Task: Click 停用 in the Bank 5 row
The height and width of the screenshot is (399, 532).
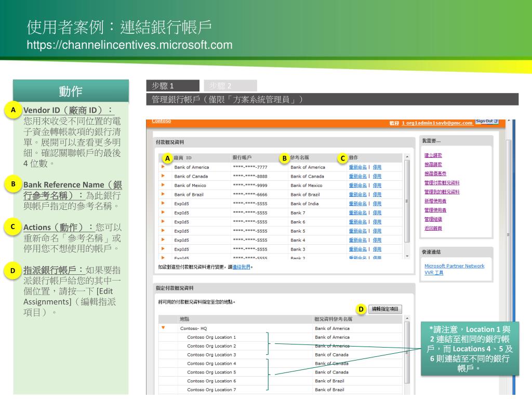Action: pyautogui.click(x=377, y=231)
